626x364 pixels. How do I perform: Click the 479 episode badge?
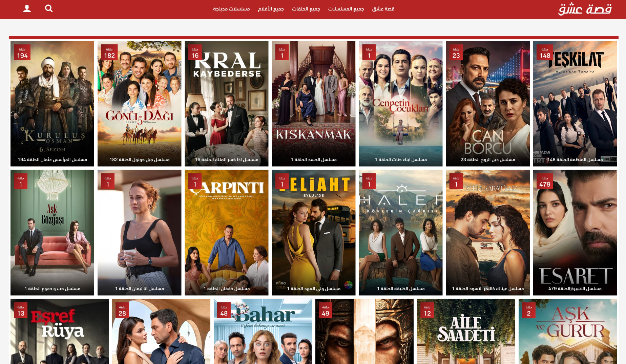point(545,181)
